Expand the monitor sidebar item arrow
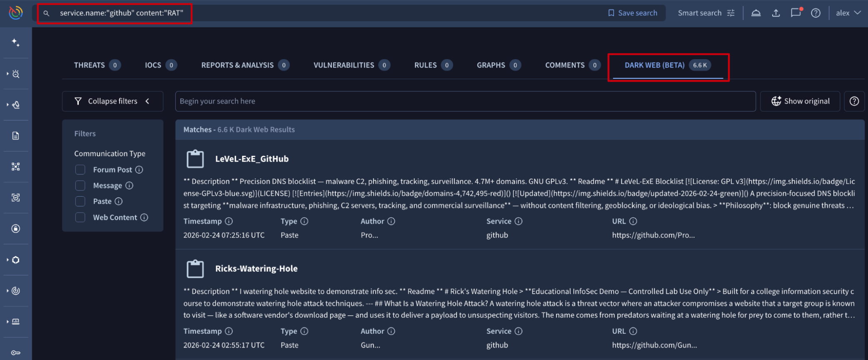 (7, 321)
